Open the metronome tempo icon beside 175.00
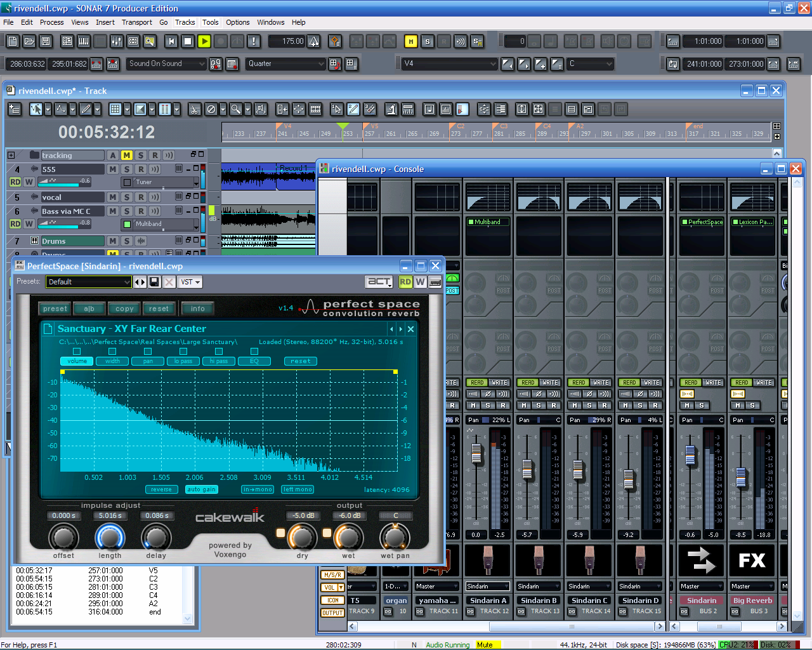Viewport: 812px width, 650px height. click(314, 41)
